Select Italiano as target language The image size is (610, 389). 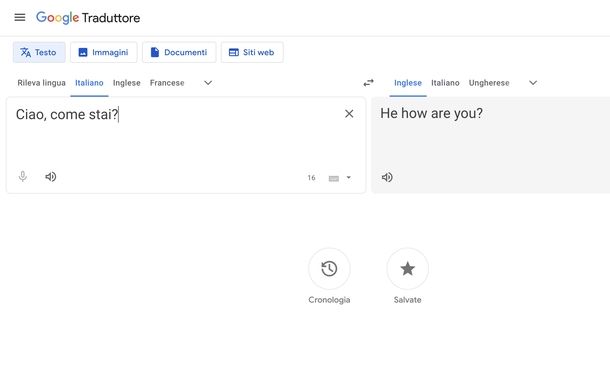point(445,83)
